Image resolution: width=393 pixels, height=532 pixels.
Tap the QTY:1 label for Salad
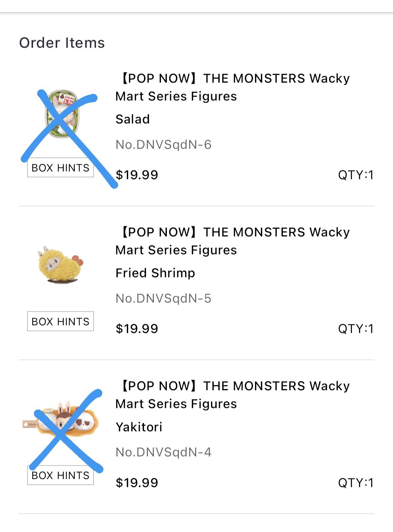click(355, 175)
